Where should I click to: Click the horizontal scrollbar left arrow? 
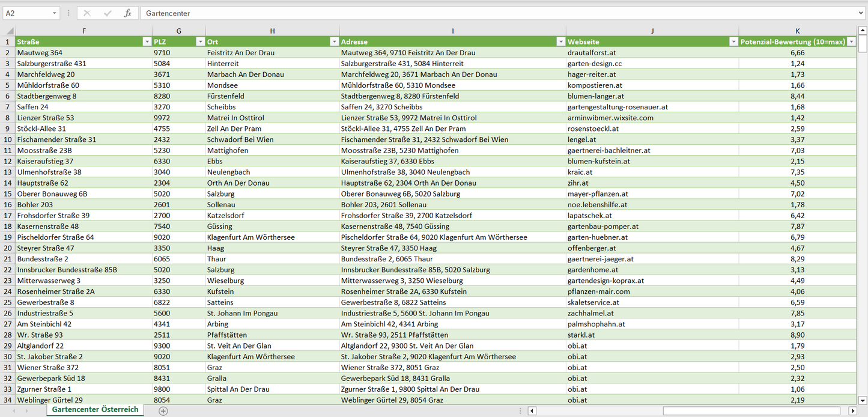[x=532, y=411]
